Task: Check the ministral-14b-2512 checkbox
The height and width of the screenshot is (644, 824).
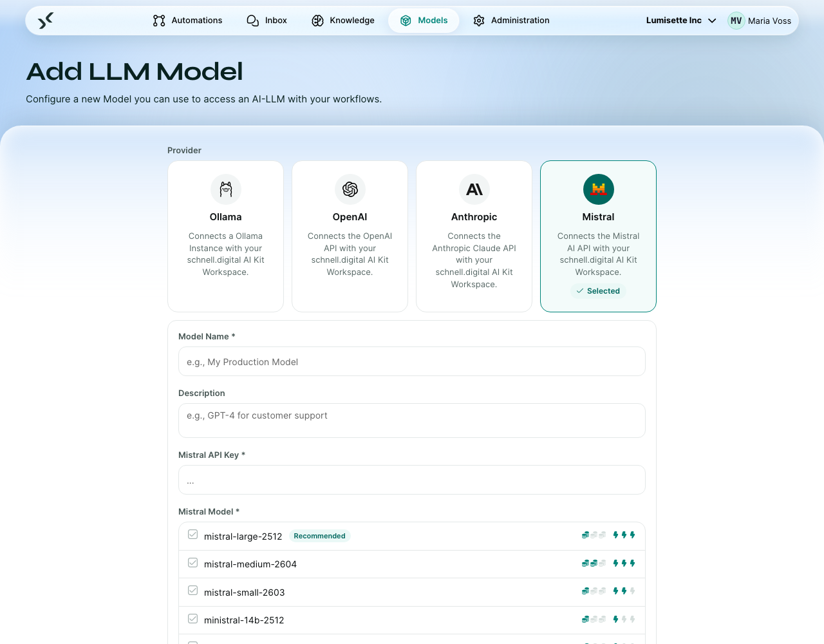Action: [x=192, y=619]
